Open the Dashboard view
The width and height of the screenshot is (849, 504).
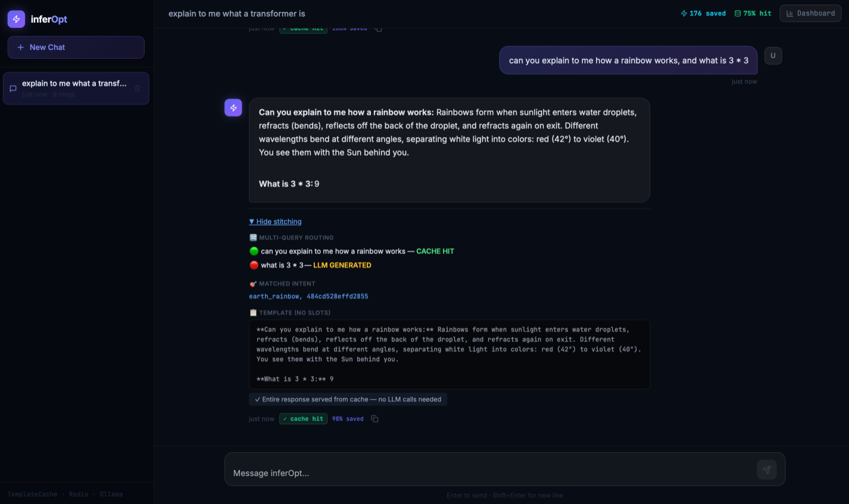810,13
